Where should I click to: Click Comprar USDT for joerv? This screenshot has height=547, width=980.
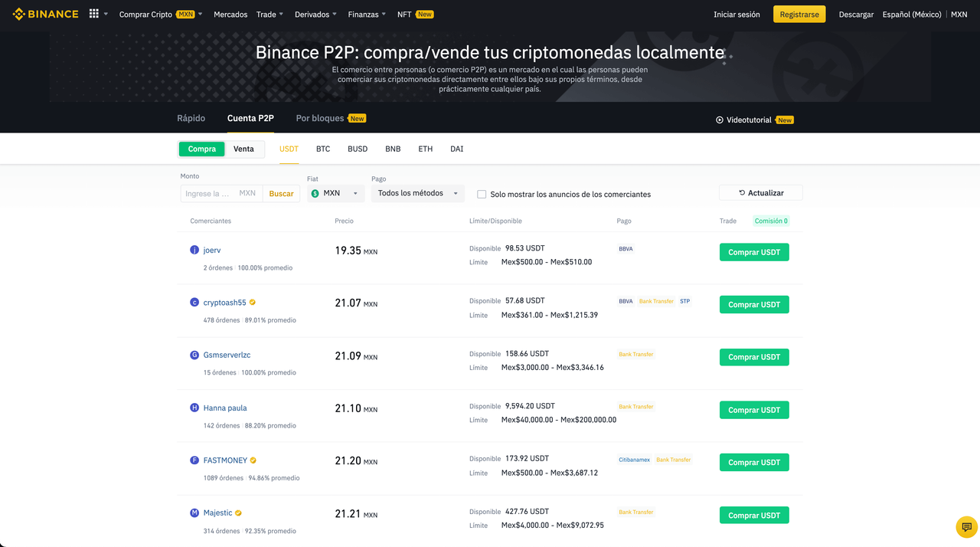point(754,252)
